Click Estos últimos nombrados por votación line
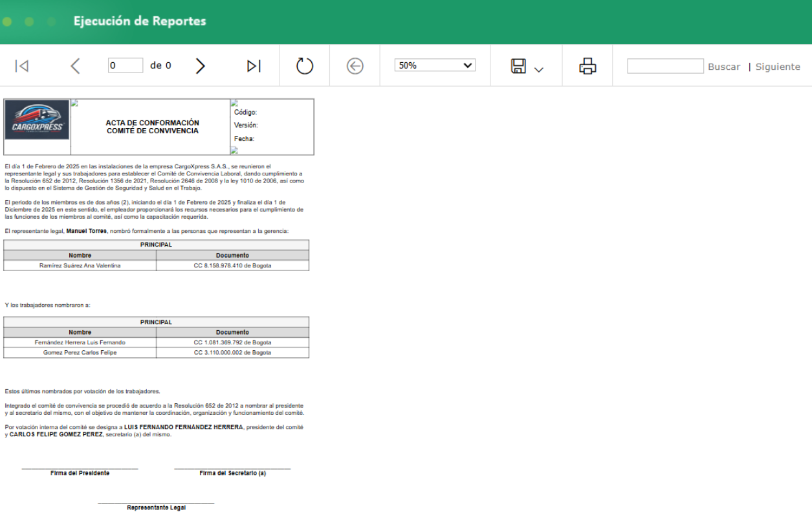Viewport: 812px width, 521px height. tap(82, 392)
